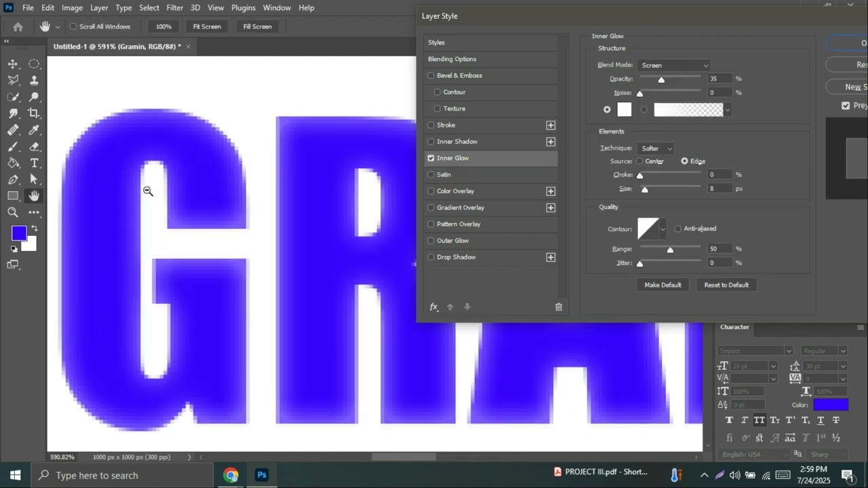Screen dimensions: 868x488
Task: Select the Pen tool
Action: pyautogui.click(x=13, y=180)
